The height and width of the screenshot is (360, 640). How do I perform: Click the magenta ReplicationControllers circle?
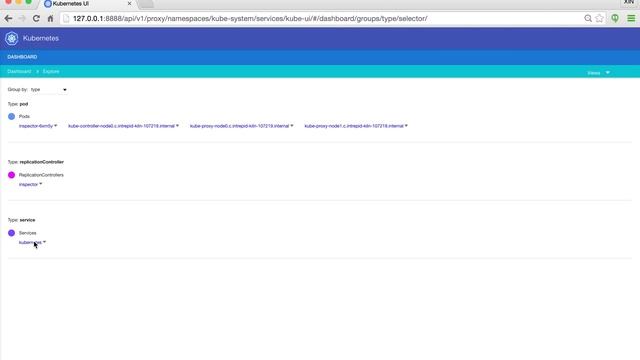[x=11, y=175]
